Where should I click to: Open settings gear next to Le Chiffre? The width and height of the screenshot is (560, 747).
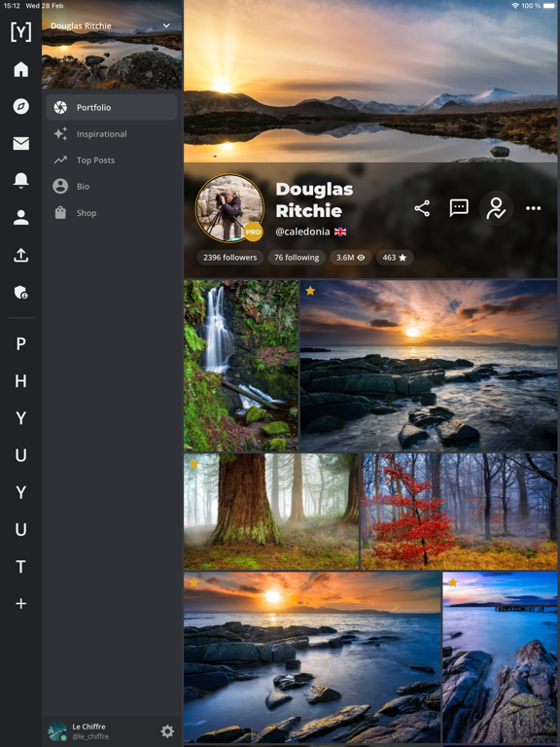coord(167,731)
